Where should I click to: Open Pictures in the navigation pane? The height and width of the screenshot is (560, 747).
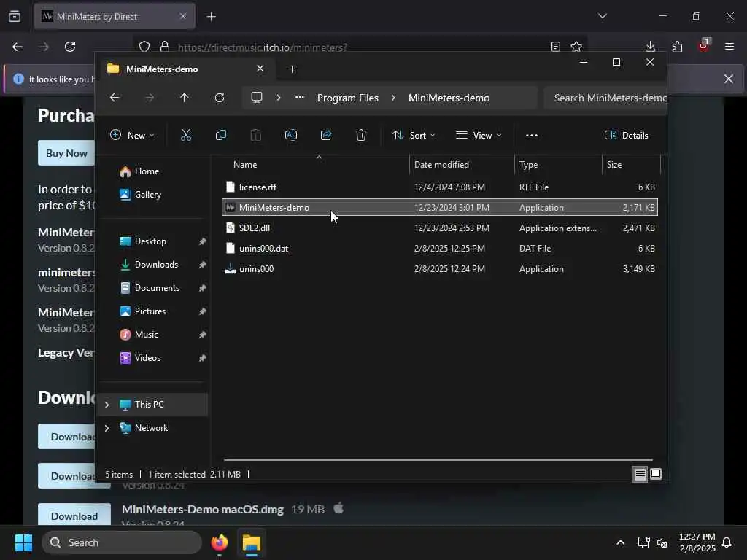click(150, 311)
